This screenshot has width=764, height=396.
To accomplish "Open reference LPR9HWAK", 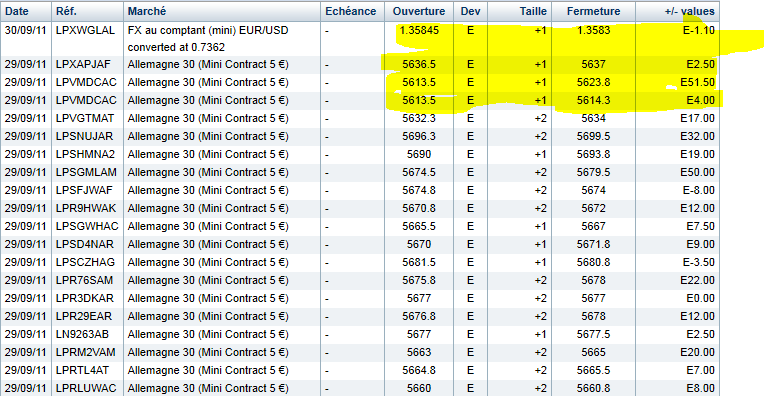I will (86, 208).
